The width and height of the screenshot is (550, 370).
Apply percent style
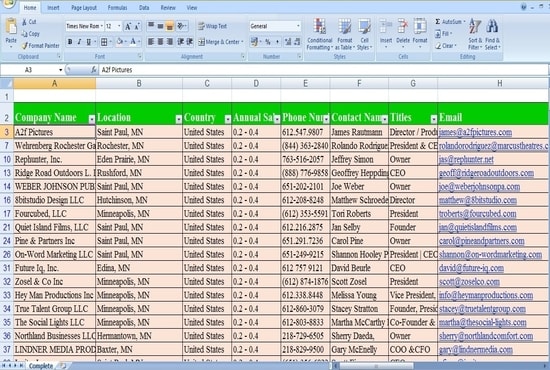click(268, 42)
